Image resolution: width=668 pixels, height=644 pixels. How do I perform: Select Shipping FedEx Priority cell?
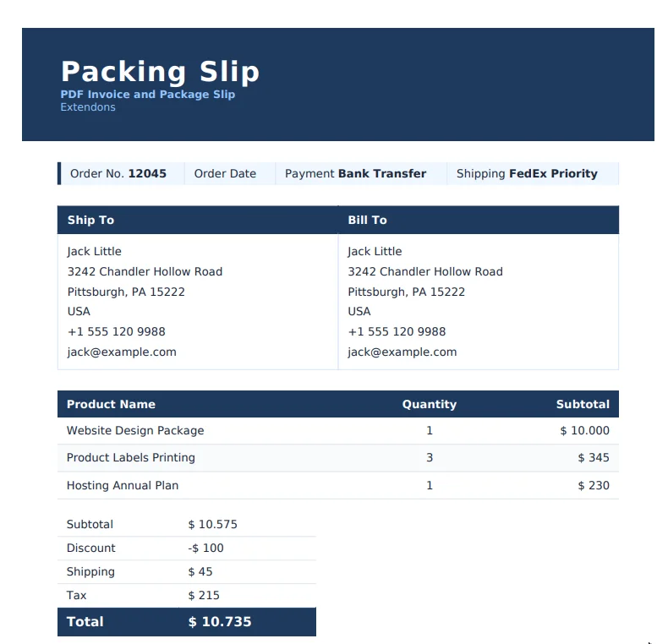pos(533,173)
